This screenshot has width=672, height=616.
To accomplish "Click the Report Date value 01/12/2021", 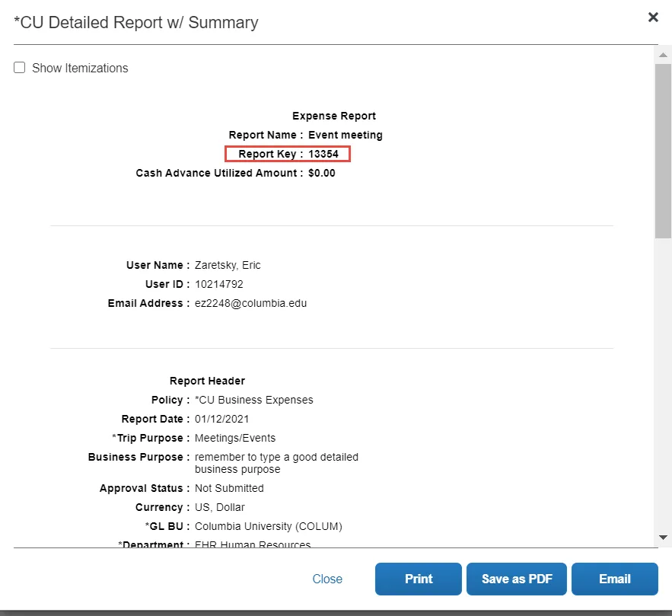I will pos(221,419).
